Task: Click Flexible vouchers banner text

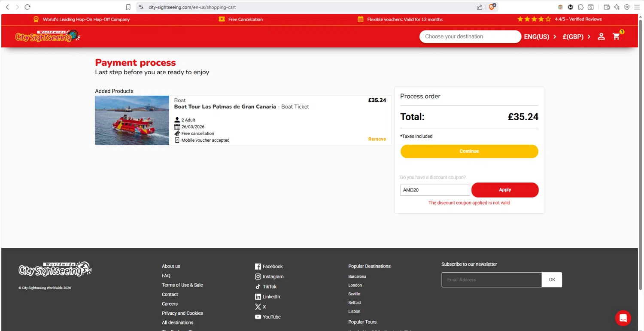Action: tap(405, 19)
